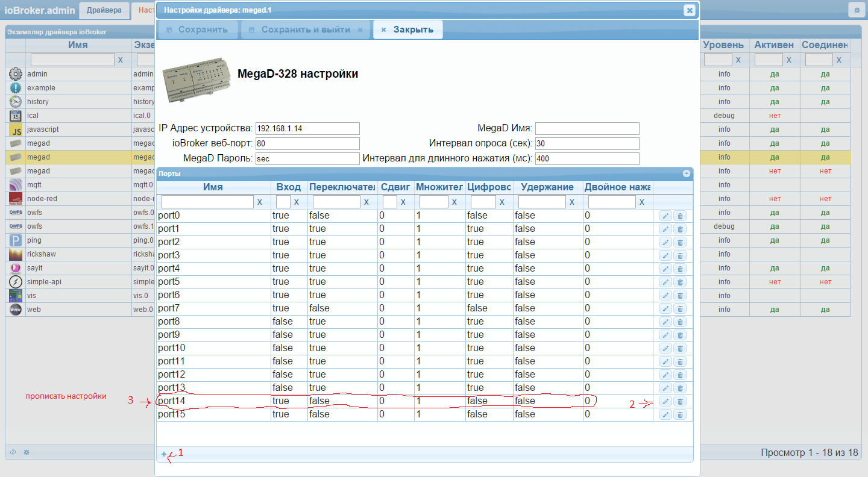Click the javascript JS driver icon
The width and height of the screenshot is (868, 477).
pyautogui.click(x=16, y=129)
